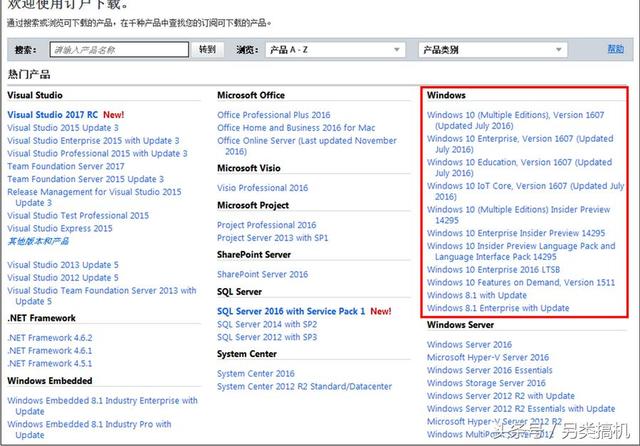Image resolution: width=640 pixels, height=446 pixels.
Task: Open Visual Studio Team Foundation Server 2013
Action: tap(102, 296)
